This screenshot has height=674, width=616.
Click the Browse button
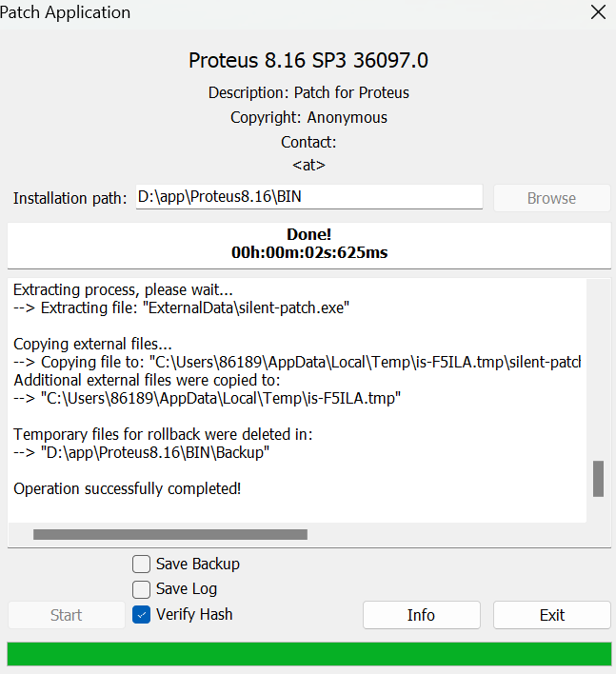point(551,198)
